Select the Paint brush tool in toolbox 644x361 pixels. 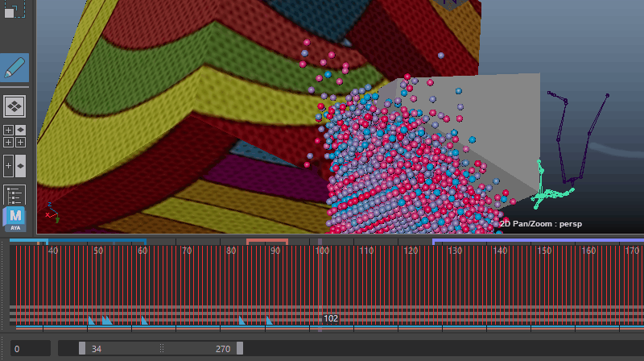[x=14, y=68]
